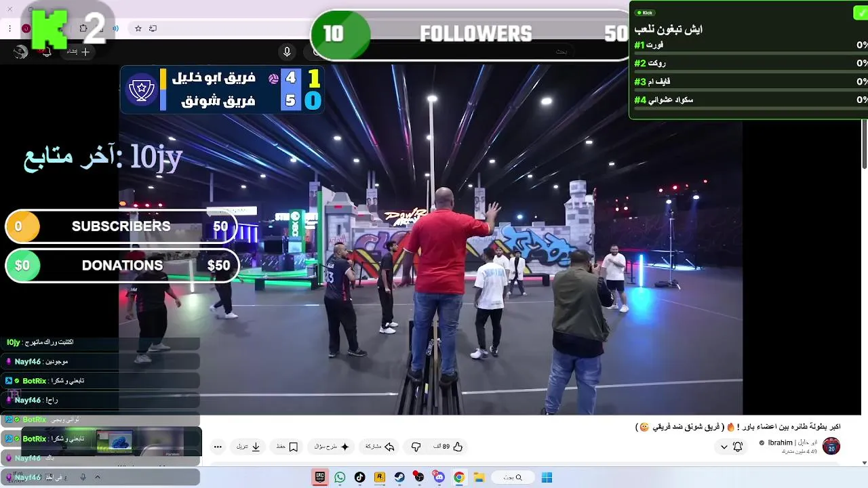868x488 pixels.
Task: Share the video via مشاركة button
Action: [380, 447]
